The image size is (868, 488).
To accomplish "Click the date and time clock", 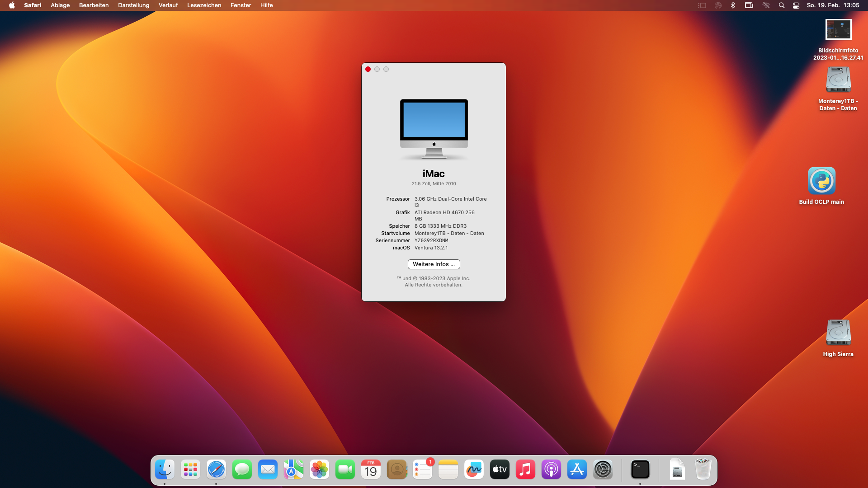I will click(833, 5).
